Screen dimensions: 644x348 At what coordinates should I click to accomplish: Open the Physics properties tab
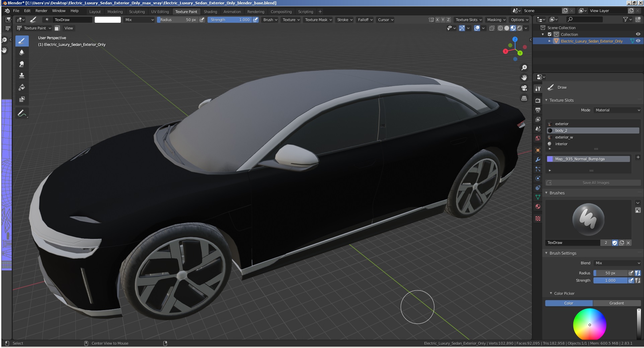point(538,178)
